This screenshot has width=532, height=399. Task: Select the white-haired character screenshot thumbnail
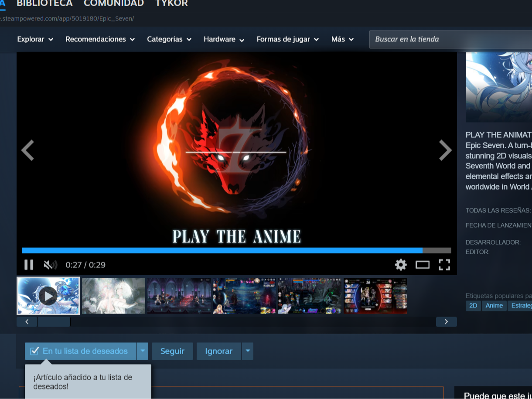click(113, 296)
